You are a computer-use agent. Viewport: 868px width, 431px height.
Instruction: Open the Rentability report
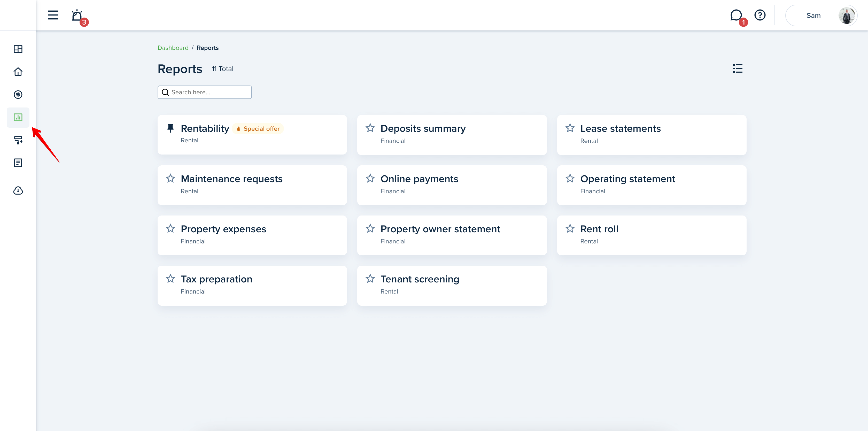(252, 135)
